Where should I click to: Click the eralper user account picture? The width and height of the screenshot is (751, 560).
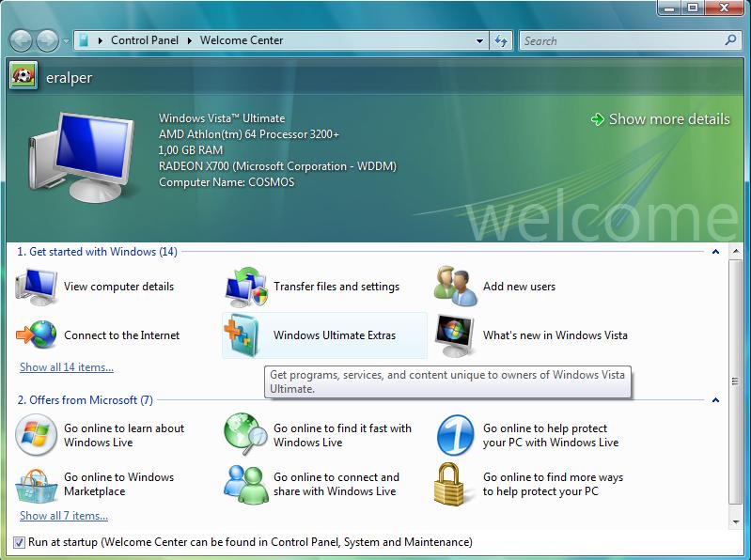coord(23,75)
